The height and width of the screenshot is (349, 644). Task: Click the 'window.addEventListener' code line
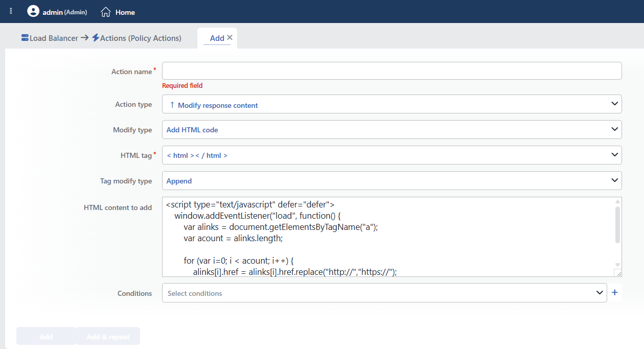point(257,216)
